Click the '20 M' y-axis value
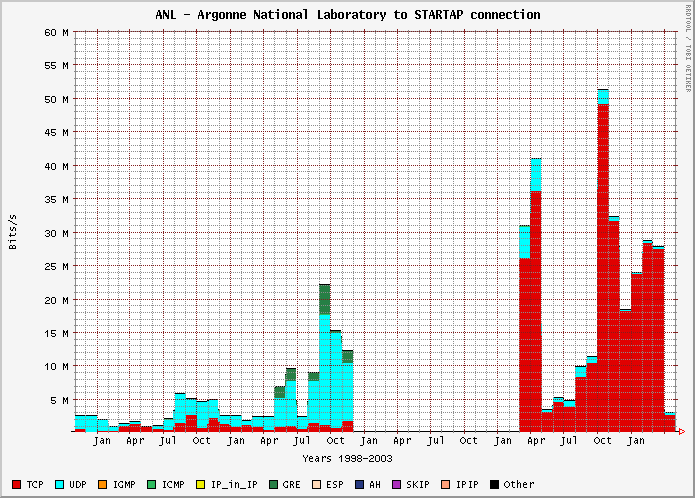The height and width of the screenshot is (498, 695). pyautogui.click(x=56, y=300)
